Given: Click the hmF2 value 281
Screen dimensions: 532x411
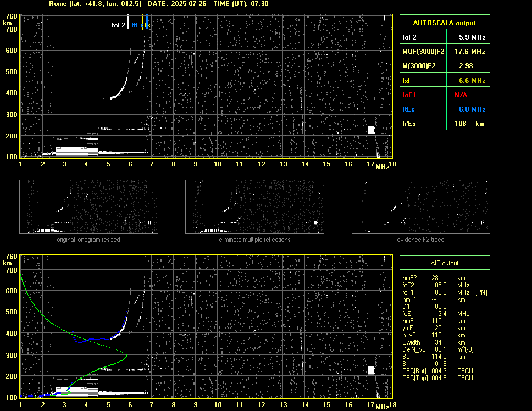Looking at the screenshot, I should point(436,278).
